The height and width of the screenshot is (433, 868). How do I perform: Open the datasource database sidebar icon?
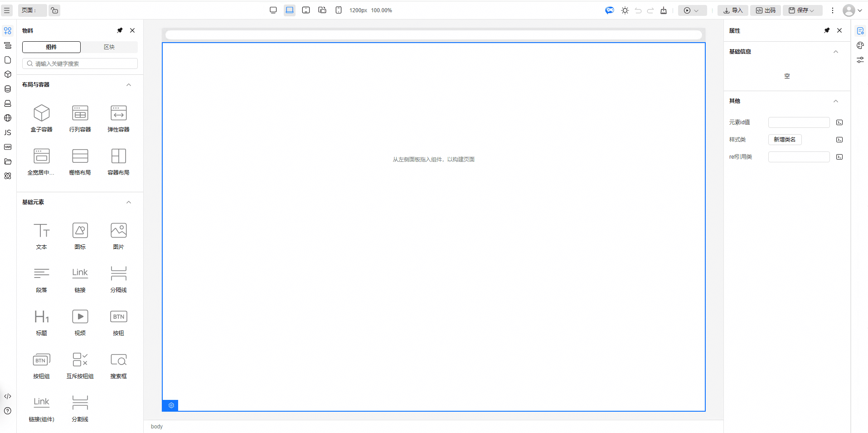[x=8, y=89]
